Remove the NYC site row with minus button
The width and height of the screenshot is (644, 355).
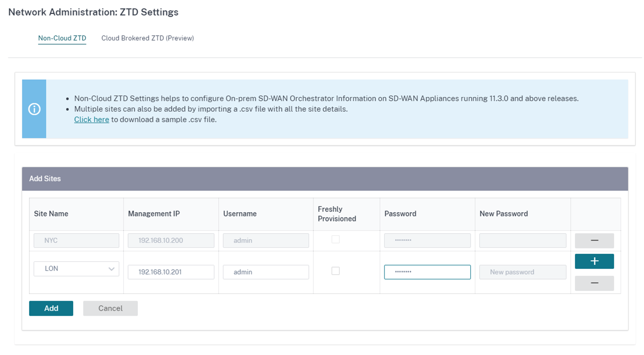click(x=594, y=241)
